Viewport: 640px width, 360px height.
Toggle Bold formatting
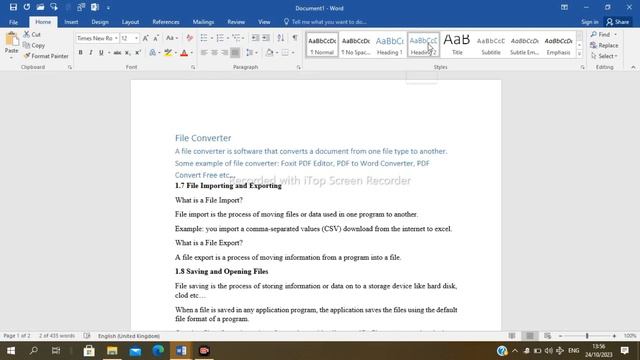pyautogui.click(x=80, y=53)
